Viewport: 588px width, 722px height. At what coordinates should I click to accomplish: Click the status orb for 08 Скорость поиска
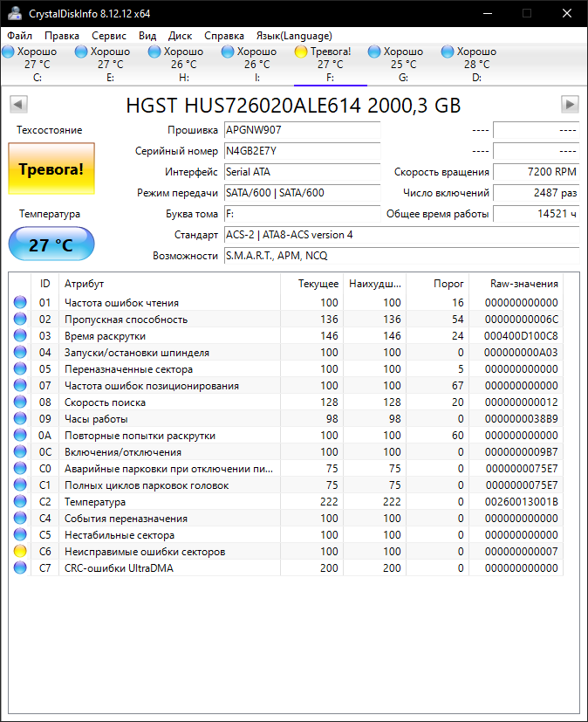click(x=20, y=402)
